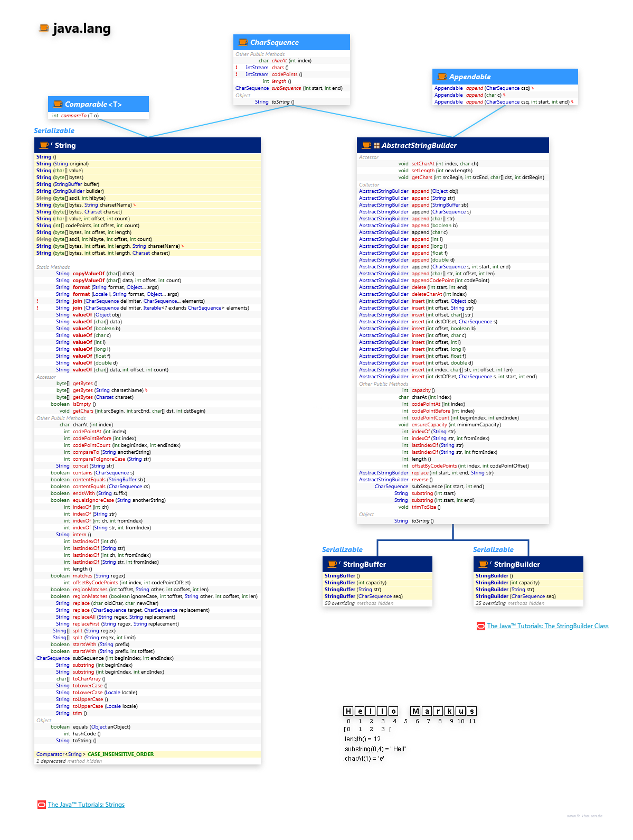Viewport: 633px width, 840px height.
Task: Click the orange grid icon beside AbstractStringBuilder
Action: pos(376,146)
